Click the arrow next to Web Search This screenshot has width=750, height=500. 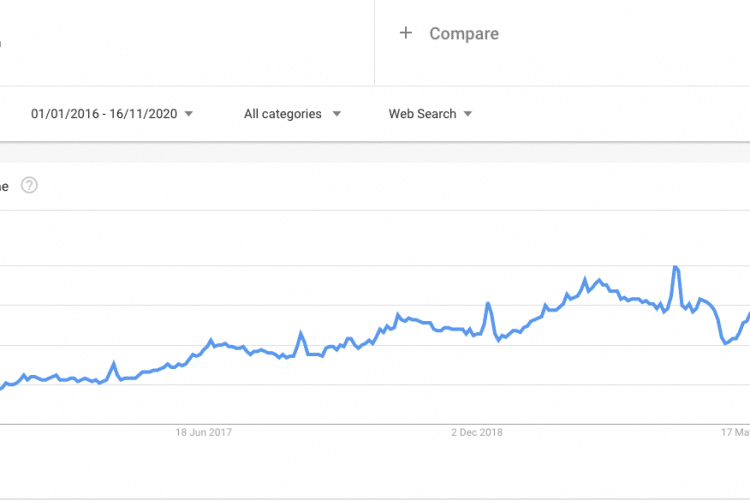click(x=468, y=114)
